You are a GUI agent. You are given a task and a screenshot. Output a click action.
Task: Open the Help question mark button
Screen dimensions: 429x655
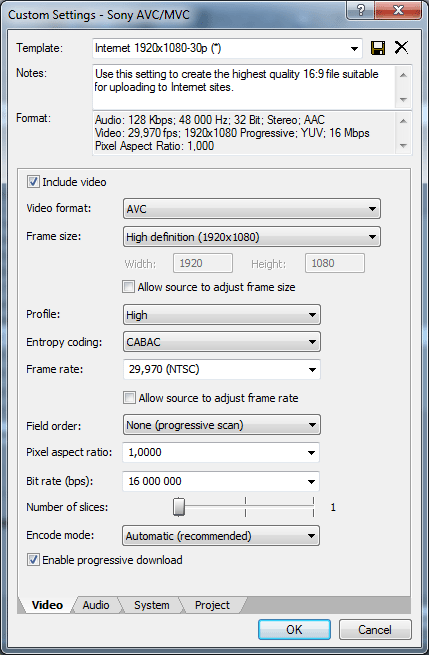361,10
